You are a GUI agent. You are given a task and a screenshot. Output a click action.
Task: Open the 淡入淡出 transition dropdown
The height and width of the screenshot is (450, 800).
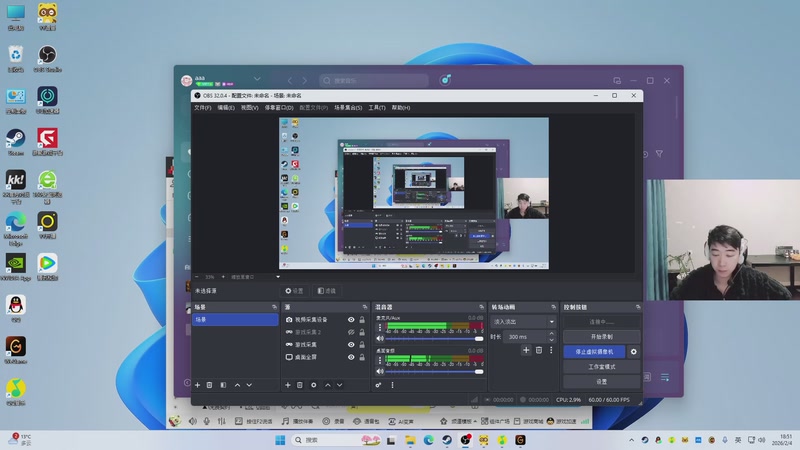(x=522, y=322)
